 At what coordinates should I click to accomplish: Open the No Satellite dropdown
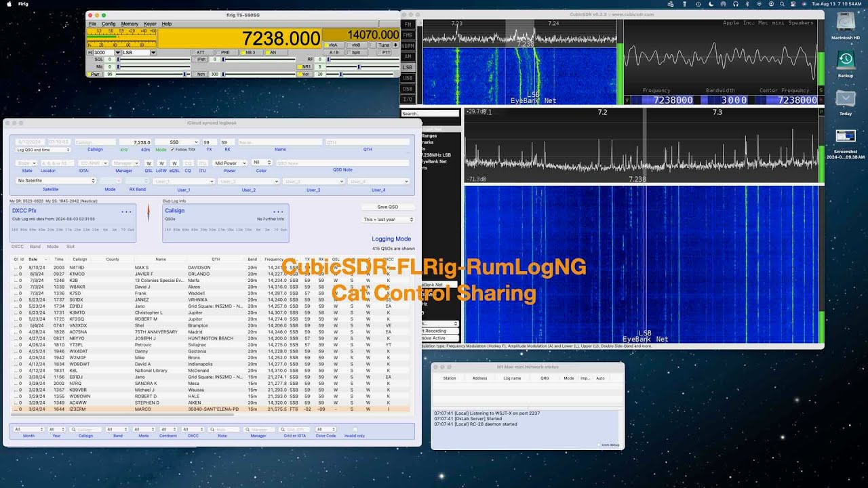[56, 181]
